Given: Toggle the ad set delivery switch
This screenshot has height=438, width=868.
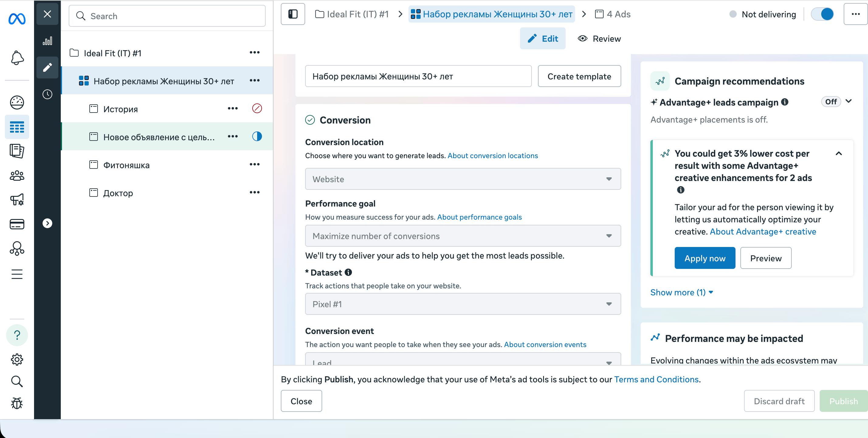Looking at the screenshot, I should tap(822, 14).
